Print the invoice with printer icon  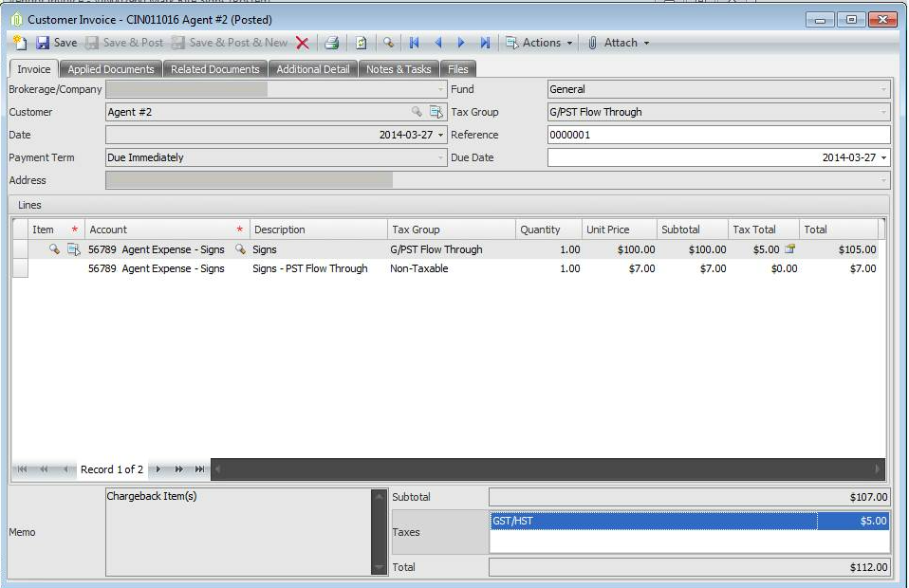pyautogui.click(x=331, y=43)
